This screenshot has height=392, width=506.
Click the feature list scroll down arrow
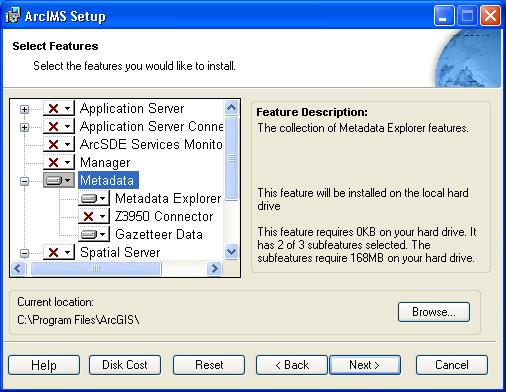(231, 251)
